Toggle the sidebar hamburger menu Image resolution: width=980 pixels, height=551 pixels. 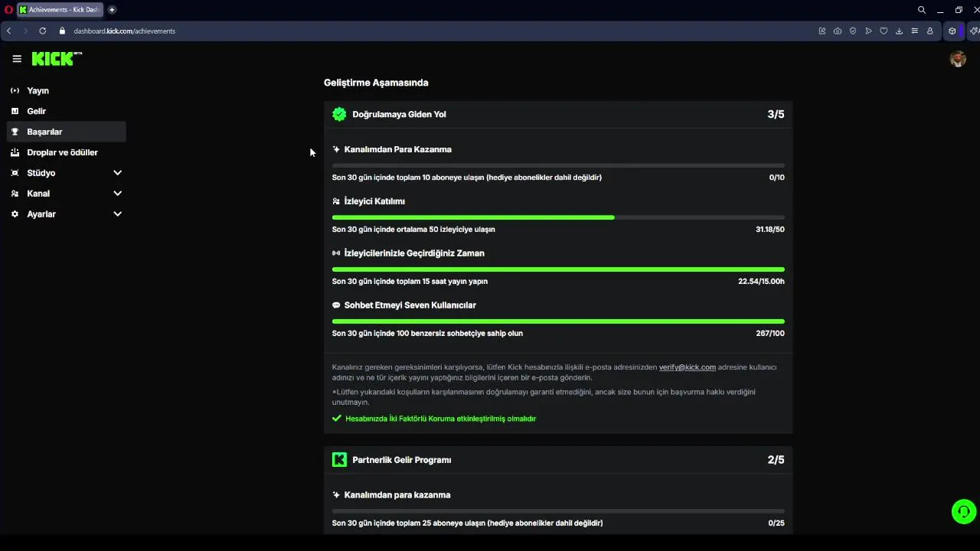pos(17,59)
